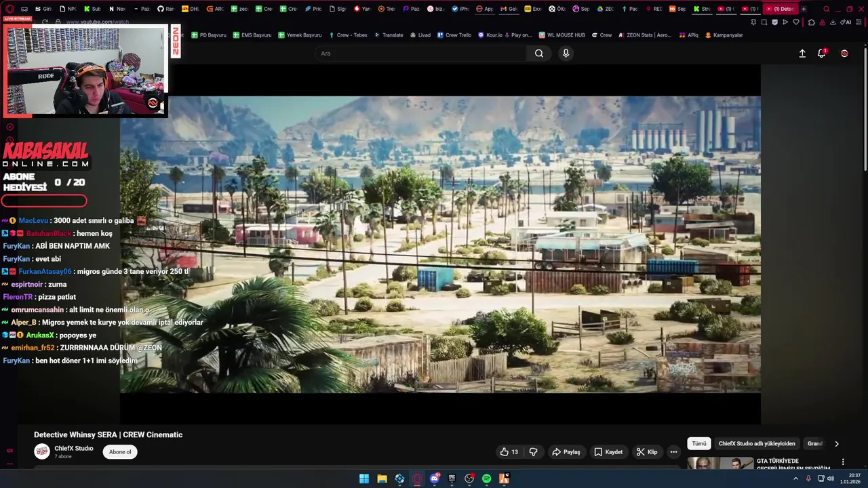The height and width of the screenshot is (488, 868).
Task: Click the browser address bar URL
Action: click(98, 22)
